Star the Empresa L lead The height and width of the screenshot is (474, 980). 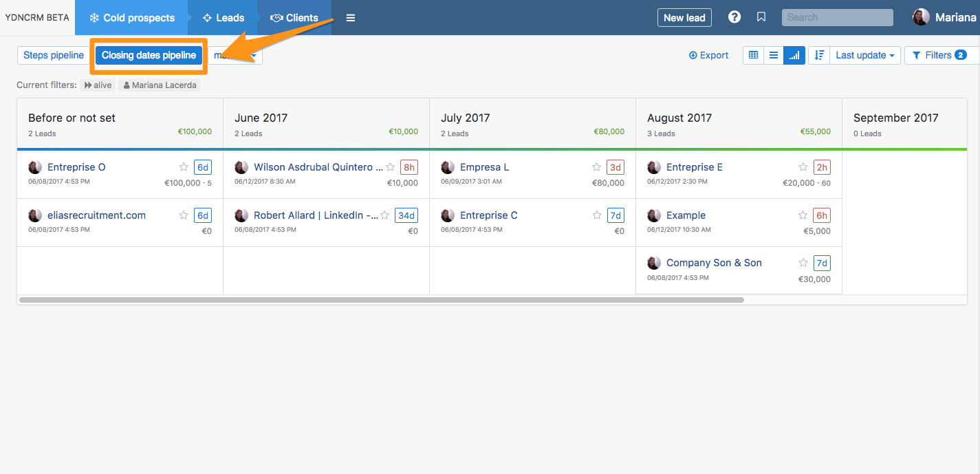[x=597, y=167]
